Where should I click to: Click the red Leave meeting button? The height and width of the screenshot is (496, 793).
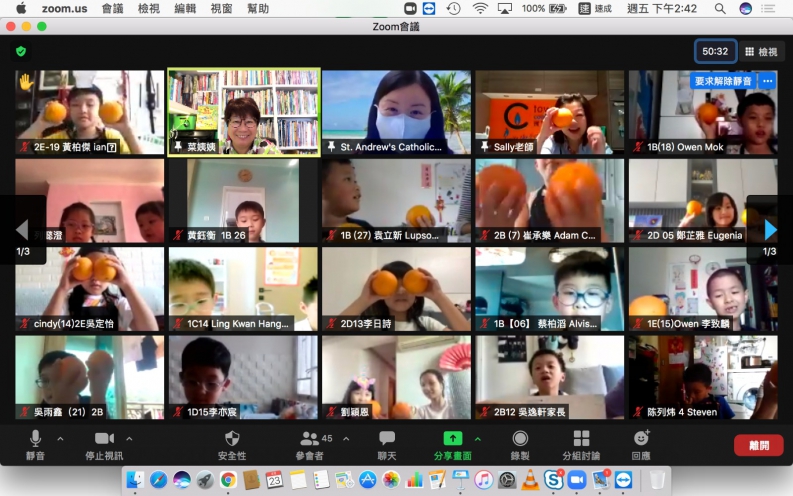tap(758, 446)
